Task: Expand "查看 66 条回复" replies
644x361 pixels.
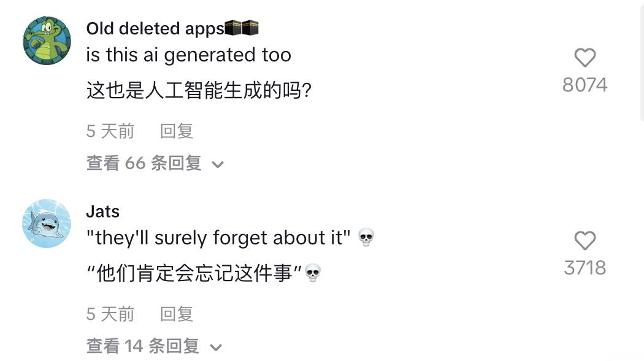Action: [x=144, y=163]
